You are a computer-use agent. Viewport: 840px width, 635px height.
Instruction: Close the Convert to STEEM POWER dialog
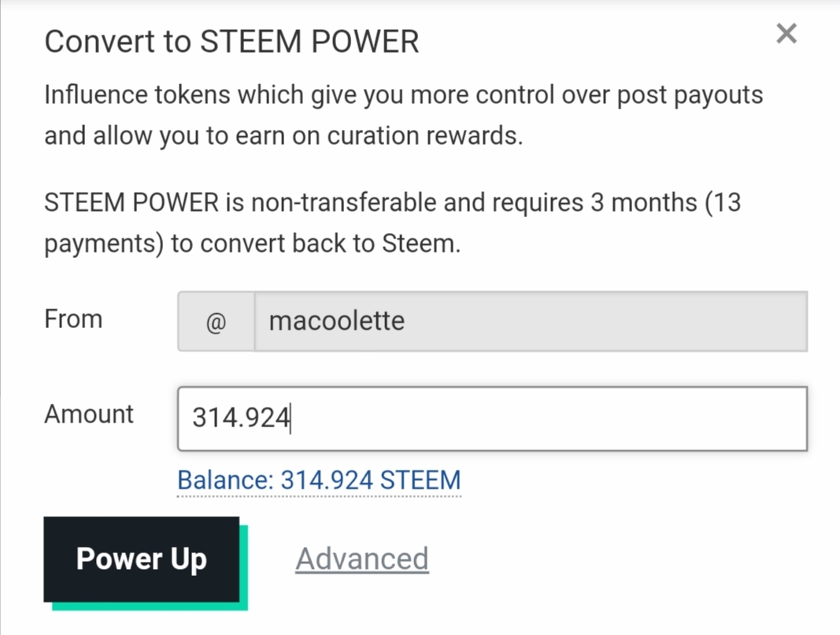(x=786, y=34)
